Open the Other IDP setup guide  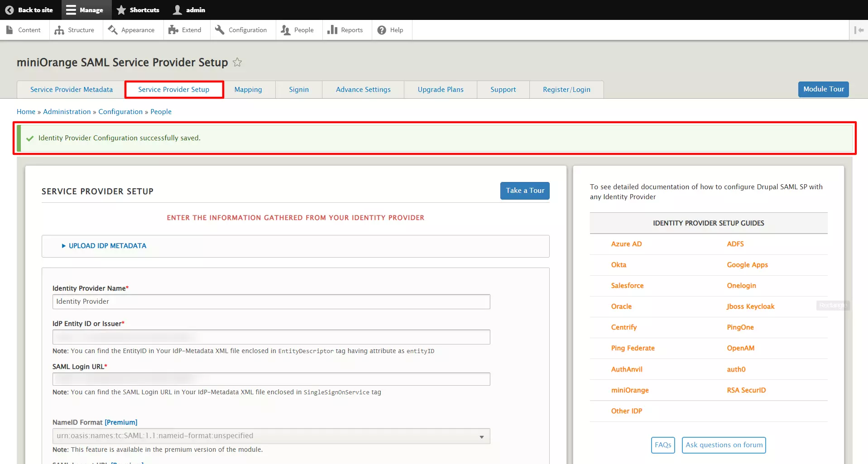(626, 411)
